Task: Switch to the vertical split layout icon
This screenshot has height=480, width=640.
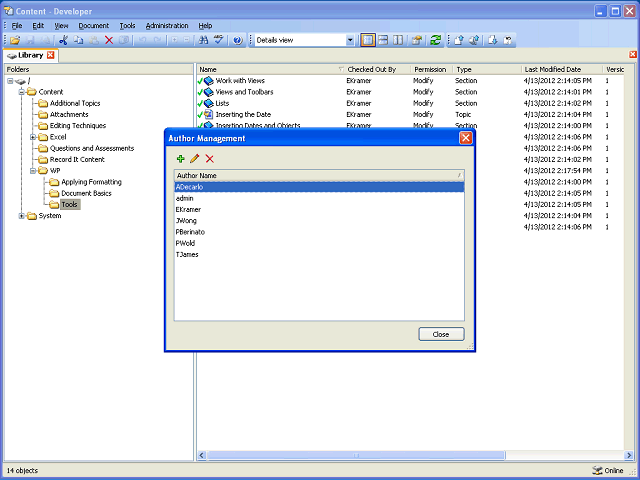Action: (398, 40)
